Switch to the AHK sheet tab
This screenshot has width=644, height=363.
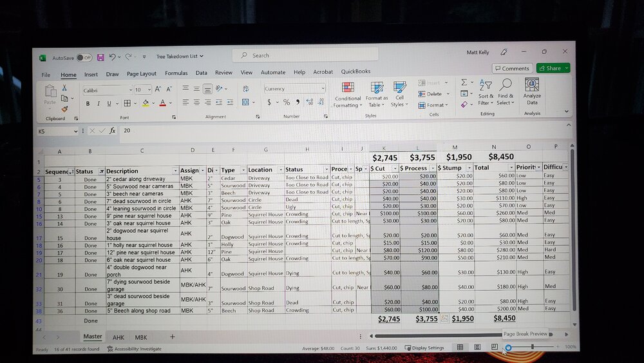point(118,337)
